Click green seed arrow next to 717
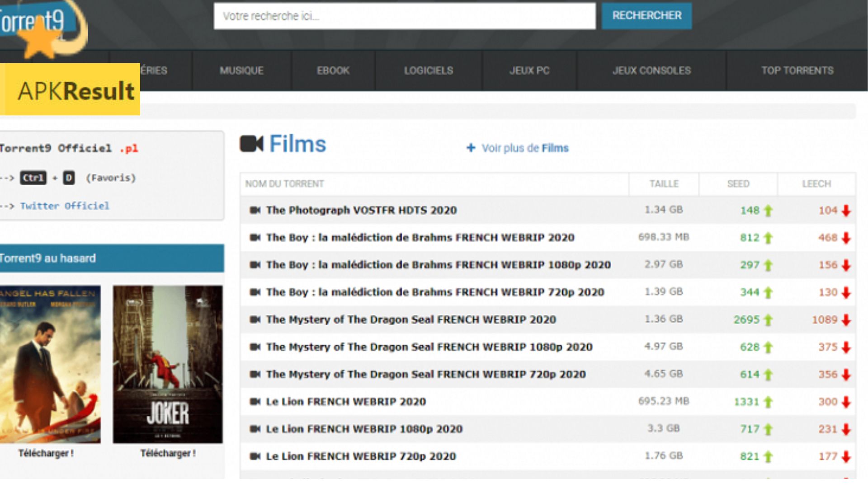 [x=768, y=429]
